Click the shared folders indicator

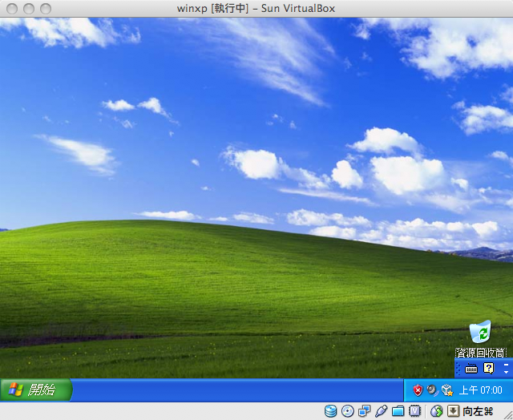click(x=398, y=411)
